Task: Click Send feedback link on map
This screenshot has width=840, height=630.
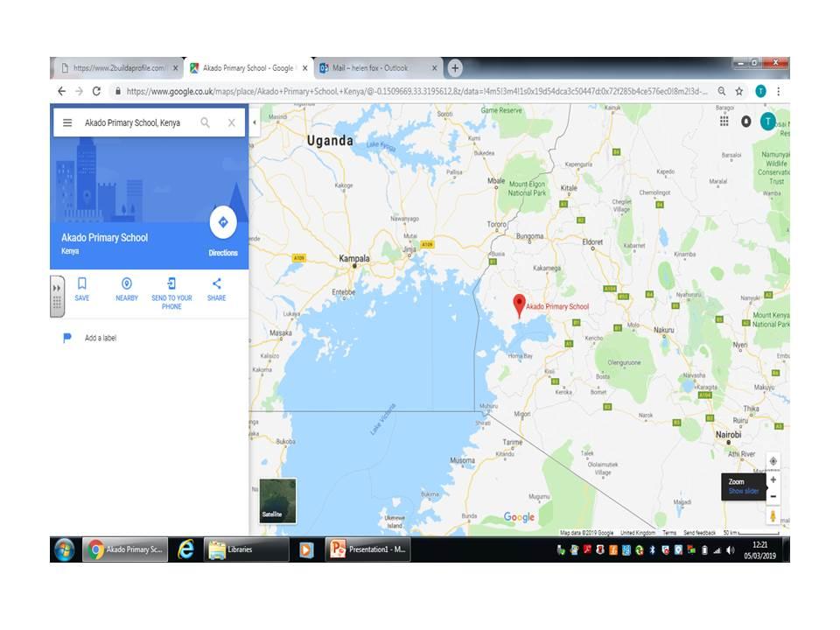Action: (700, 533)
